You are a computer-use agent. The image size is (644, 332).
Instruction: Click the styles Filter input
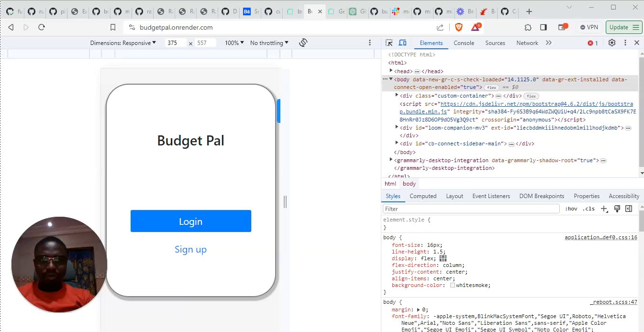[x=471, y=209]
